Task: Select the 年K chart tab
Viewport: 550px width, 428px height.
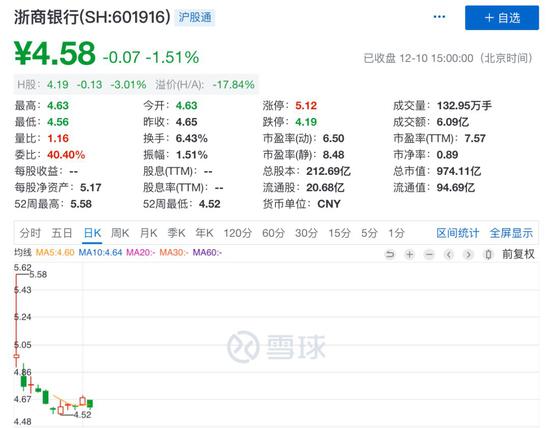Action: click(x=204, y=233)
